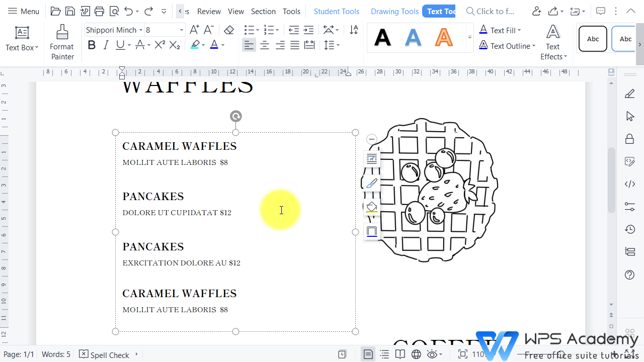Viewport: 644px width, 362px height.
Task: Open the Drawing Tools tab
Action: 394,11
